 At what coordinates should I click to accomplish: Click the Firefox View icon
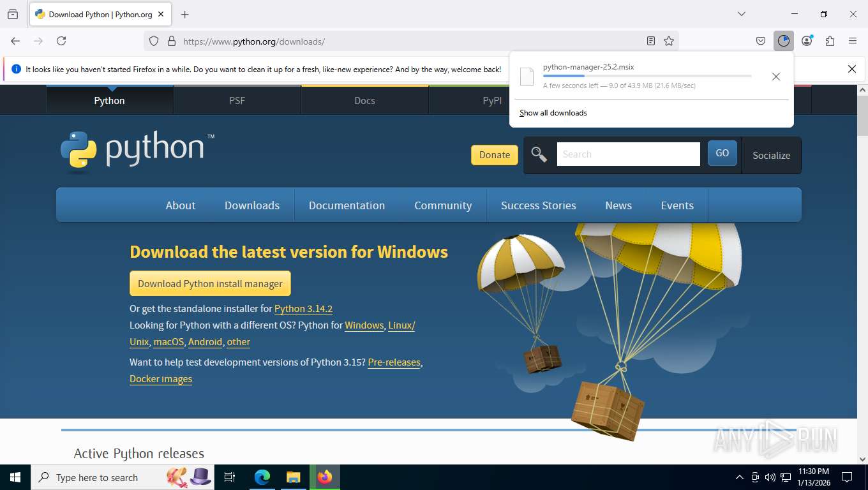tap(13, 14)
